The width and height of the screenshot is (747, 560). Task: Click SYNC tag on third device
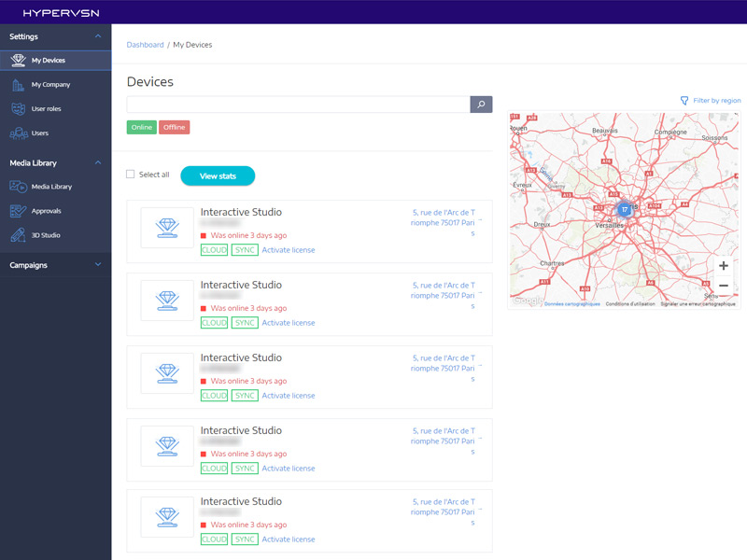[245, 396]
